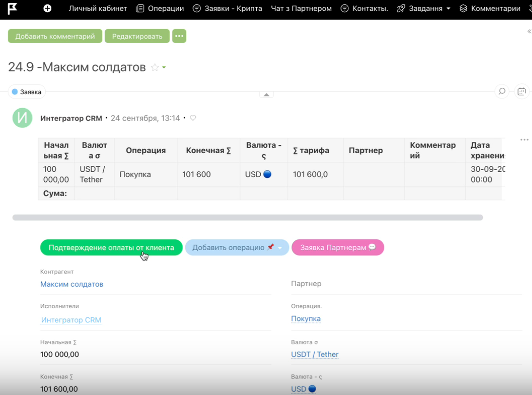Click the app logo in top-left corner
This screenshot has width=532, height=395.
coord(13,8)
